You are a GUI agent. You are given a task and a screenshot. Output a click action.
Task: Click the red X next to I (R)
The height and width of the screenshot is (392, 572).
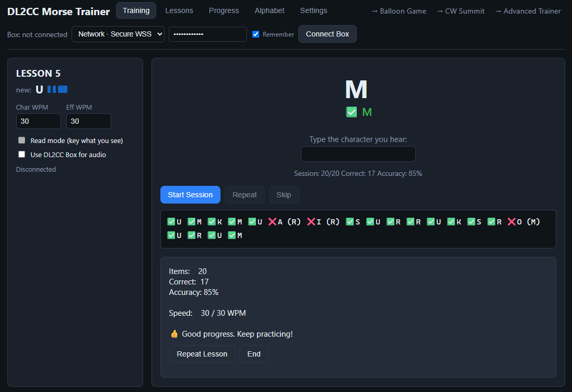311,222
